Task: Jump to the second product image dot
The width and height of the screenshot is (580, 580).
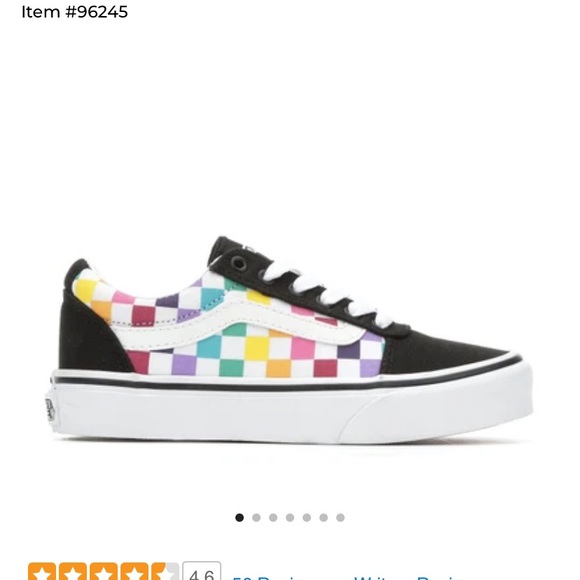Action: 256,517
